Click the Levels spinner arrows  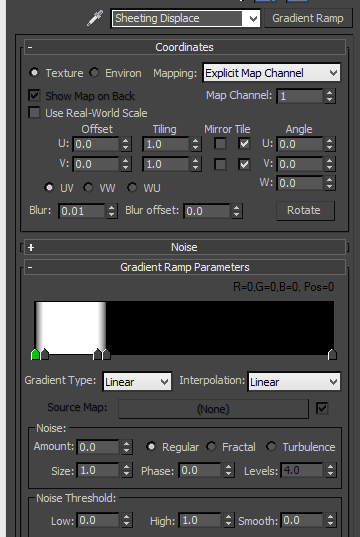(x=331, y=470)
